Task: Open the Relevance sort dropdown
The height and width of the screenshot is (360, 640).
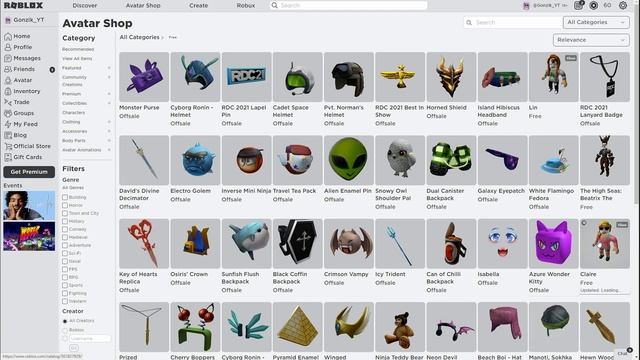Action: click(x=591, y=40)
